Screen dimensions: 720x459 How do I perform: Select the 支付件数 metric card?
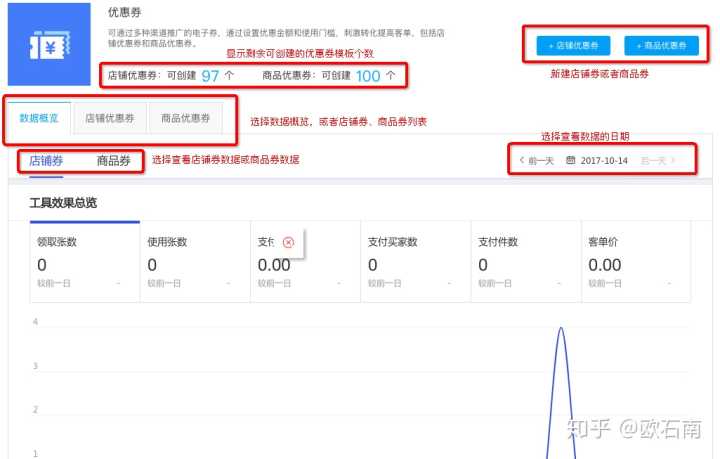[x=525, y=262]
